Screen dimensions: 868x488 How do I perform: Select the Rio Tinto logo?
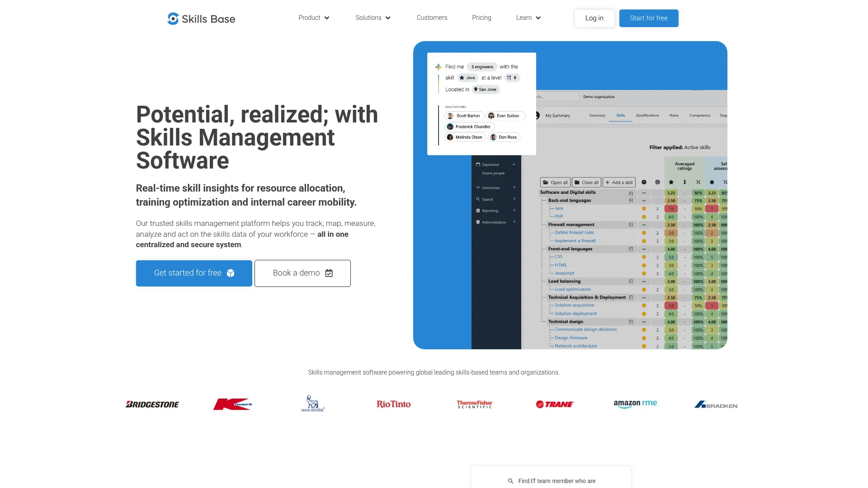(393, 404)
